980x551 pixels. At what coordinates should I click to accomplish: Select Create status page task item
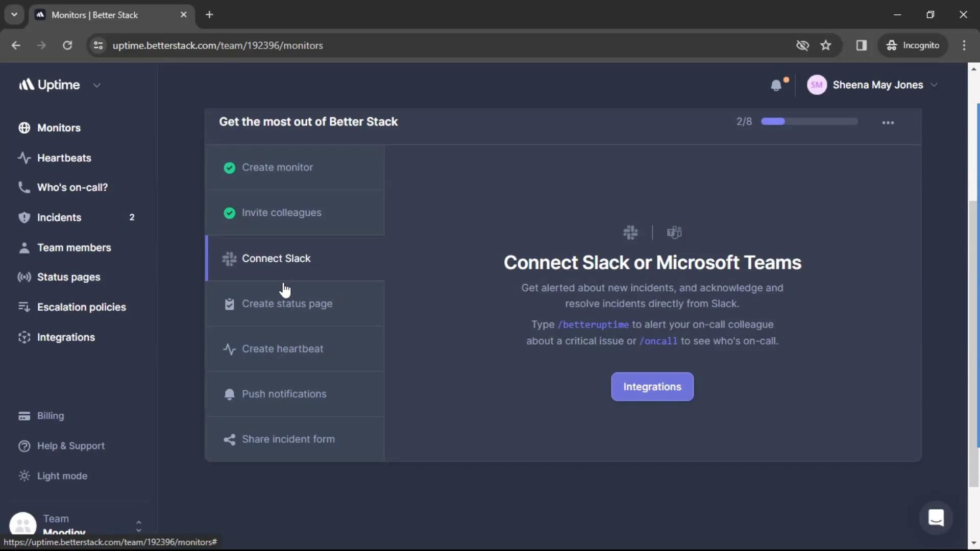coord(287,304)
